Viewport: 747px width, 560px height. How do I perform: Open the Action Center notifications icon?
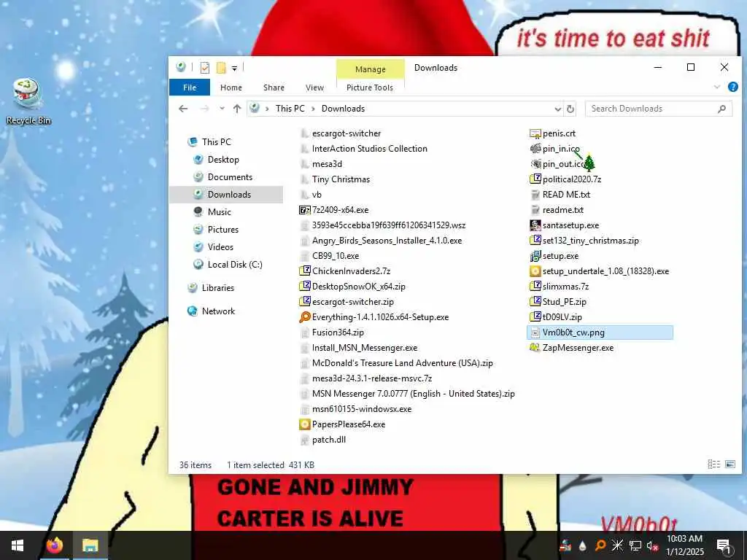point(724,546)
